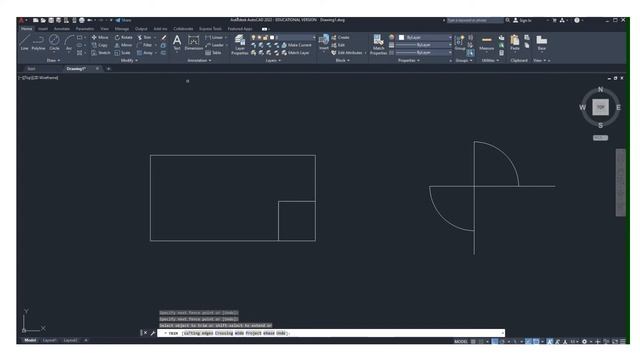The height and width of the screenshot is (360, 640).
Task: Click the TOP face of the ViewCube
Action: [600, 107]
